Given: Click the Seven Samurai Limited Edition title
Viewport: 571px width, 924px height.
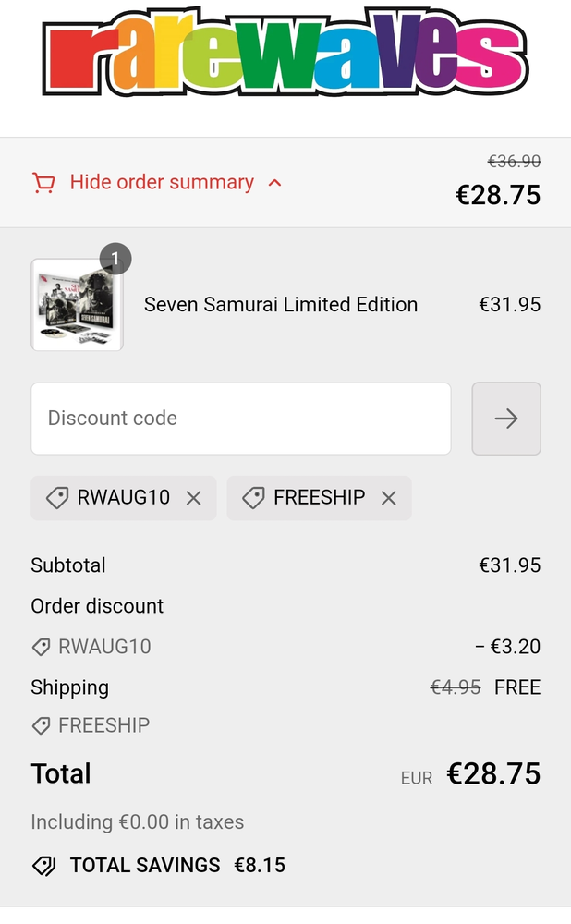Looking at the screenshot, I should point(281,305).
